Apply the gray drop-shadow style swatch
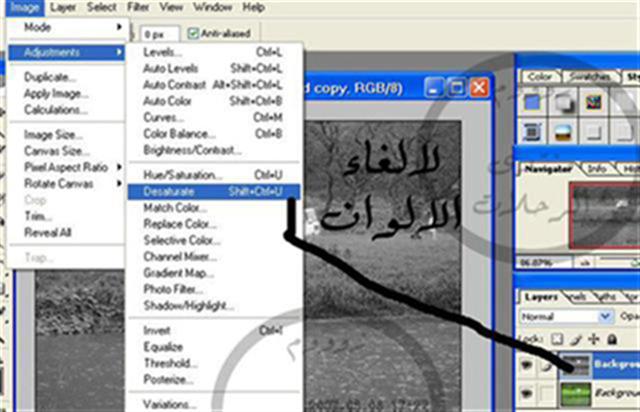 pyautogui.click(x=564, y=102)
